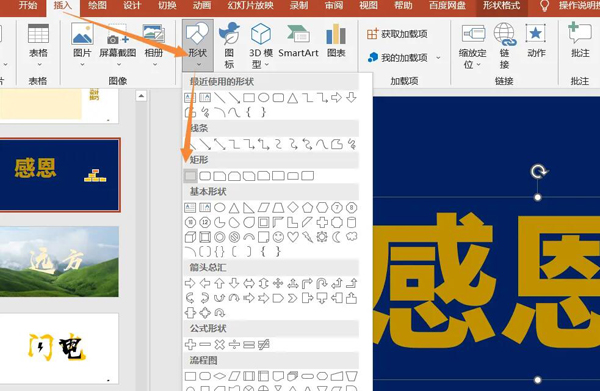Image resolution: width=600 pixels, height=391 pixels.
Task: Select the 远方 landscape slide thumbnail
Action: click(59, 261)
